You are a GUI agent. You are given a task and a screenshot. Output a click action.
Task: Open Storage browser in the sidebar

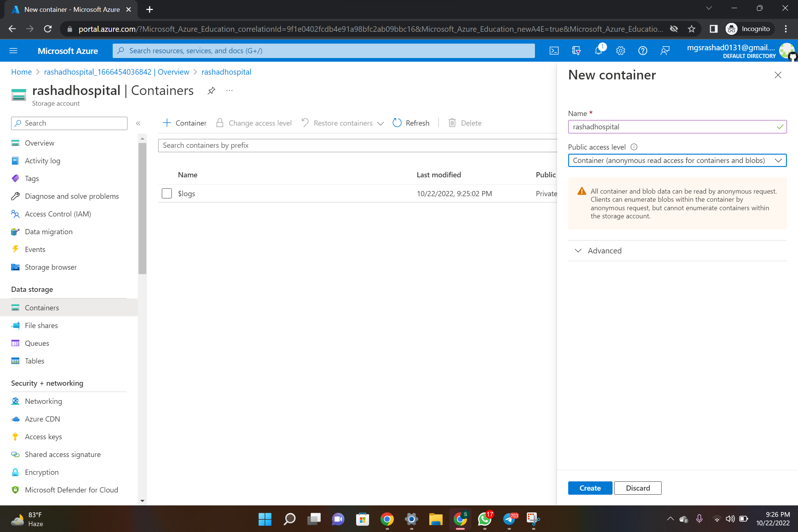(x=51, y=267)
